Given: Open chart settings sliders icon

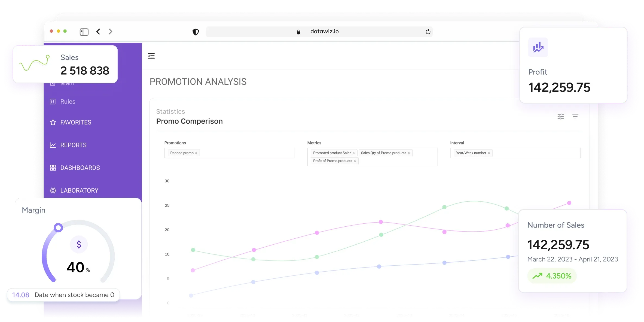Looking at the screenshot, I should [561, 117].
